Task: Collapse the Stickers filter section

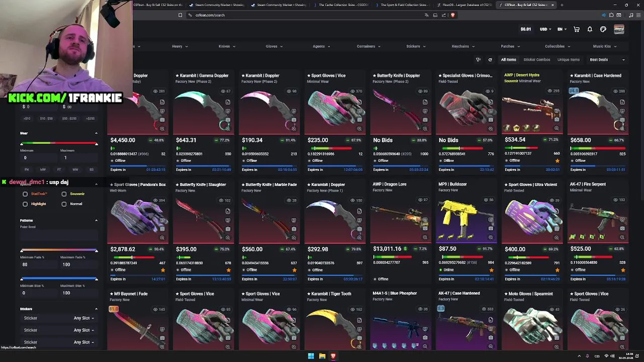Action: click(96, 309)
